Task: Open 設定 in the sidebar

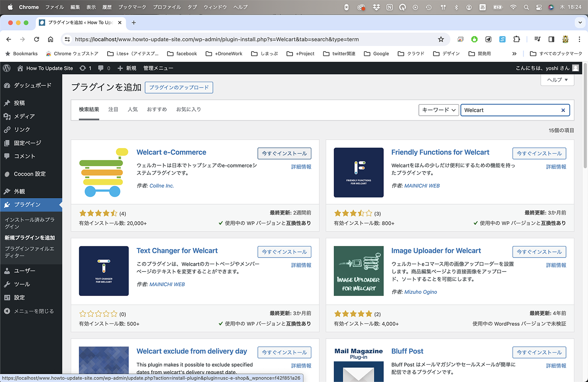Action: pyautogui.click(x=31, y=298)
